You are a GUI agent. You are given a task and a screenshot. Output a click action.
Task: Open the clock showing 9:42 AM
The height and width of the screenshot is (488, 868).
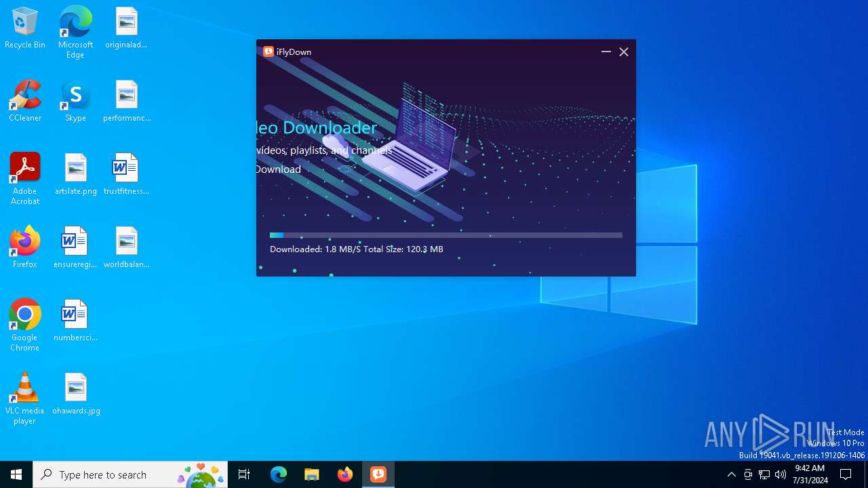click(810, 474)
